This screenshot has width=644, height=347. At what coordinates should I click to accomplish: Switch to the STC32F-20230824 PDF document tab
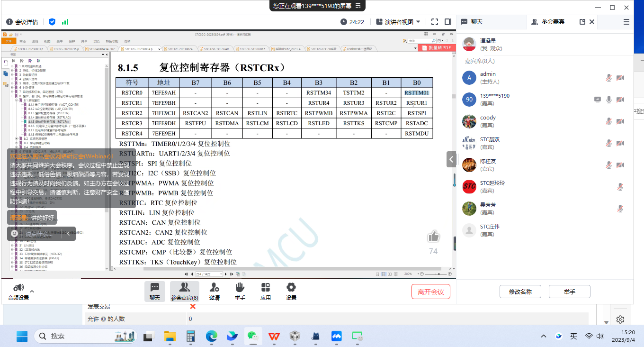tap(180, 49)
